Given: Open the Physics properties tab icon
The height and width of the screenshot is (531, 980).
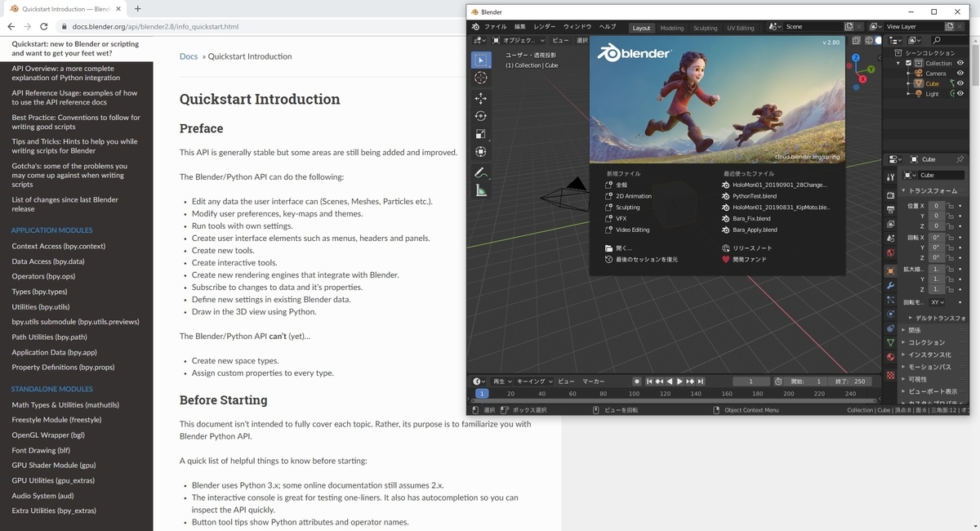Looking at the screenshot, I should 890,313.
